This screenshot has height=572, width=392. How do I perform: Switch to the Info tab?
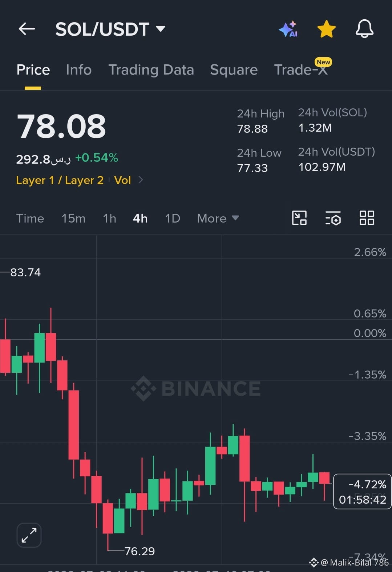(x=78, y=70)
